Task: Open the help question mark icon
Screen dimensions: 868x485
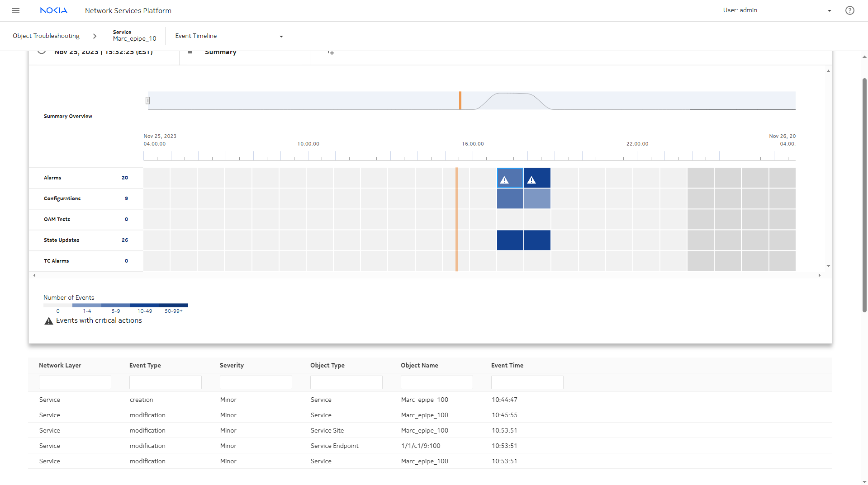Action: coord(849,10)
